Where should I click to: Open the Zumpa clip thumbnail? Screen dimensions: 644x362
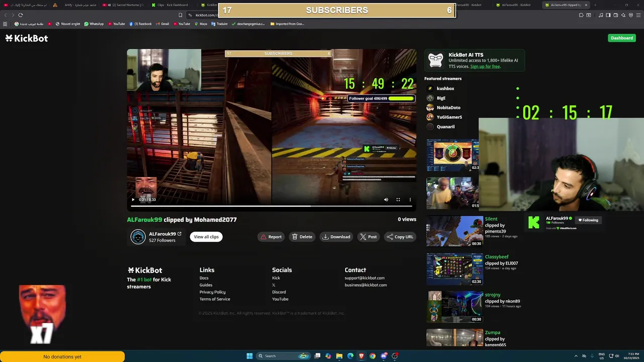click(x=454, y=338)
